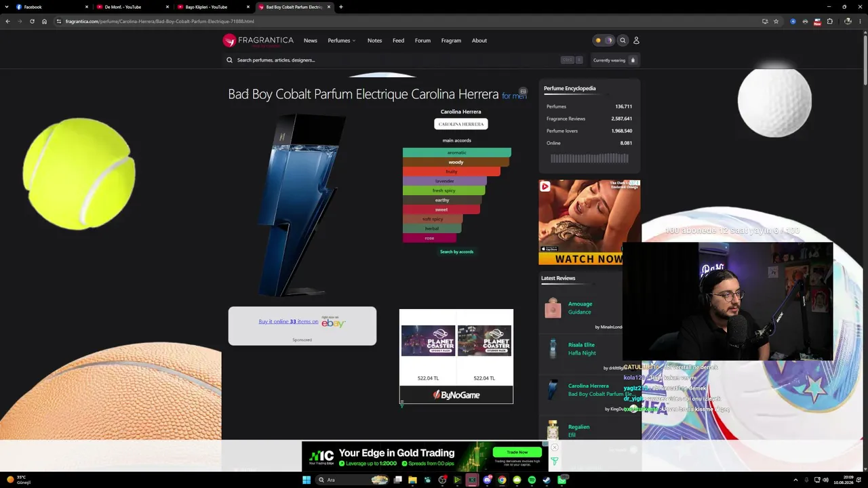The width and height of the screenshot is (868, 488).
Task: Close the Facebook tab
Action: [x=87, y=7]
